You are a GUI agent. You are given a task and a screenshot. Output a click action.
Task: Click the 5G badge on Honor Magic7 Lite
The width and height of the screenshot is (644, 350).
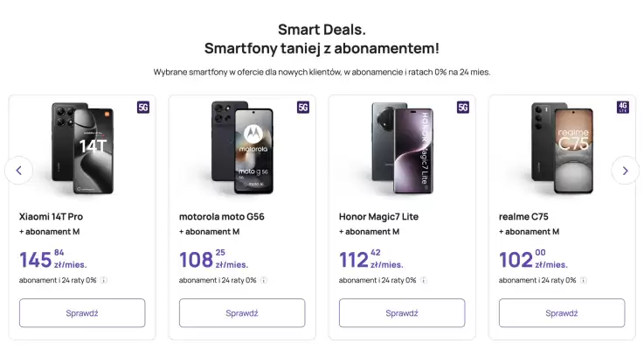463,108
